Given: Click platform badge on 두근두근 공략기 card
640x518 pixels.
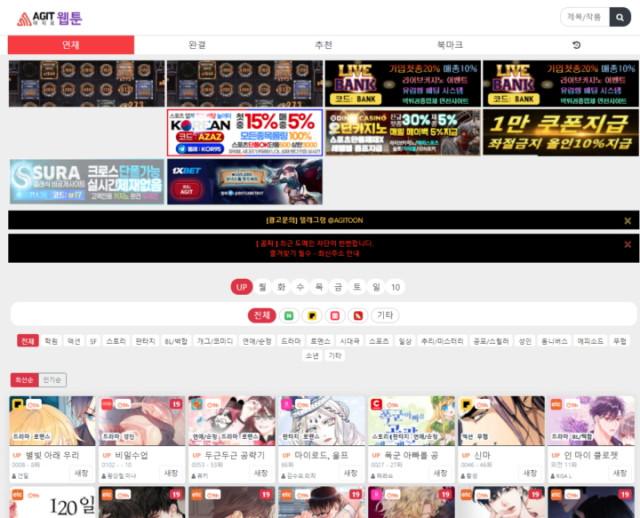Looking at the screenshot, I should [x=197, y=404].
